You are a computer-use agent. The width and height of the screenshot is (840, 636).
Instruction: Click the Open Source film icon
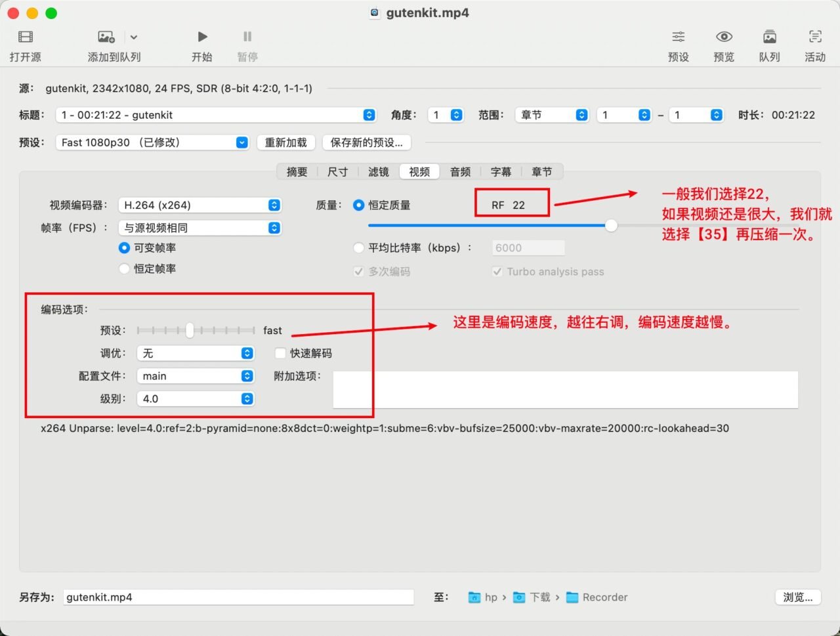26,37
